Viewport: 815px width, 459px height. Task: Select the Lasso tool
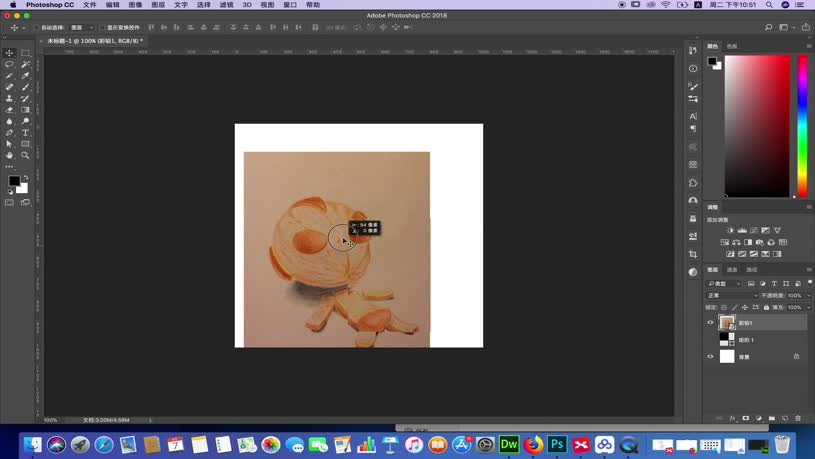(x=9, y=64)
